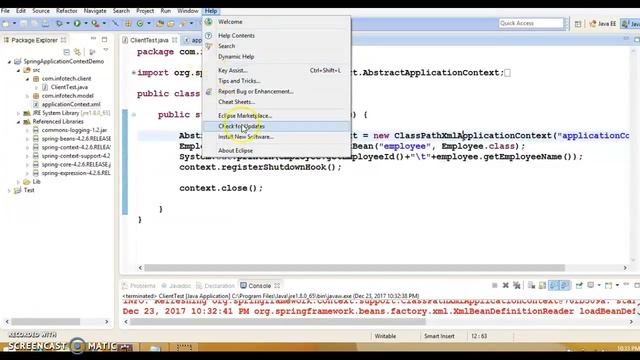Open the Navigate menu
640x360 pixels.
[x=95, y=11]
